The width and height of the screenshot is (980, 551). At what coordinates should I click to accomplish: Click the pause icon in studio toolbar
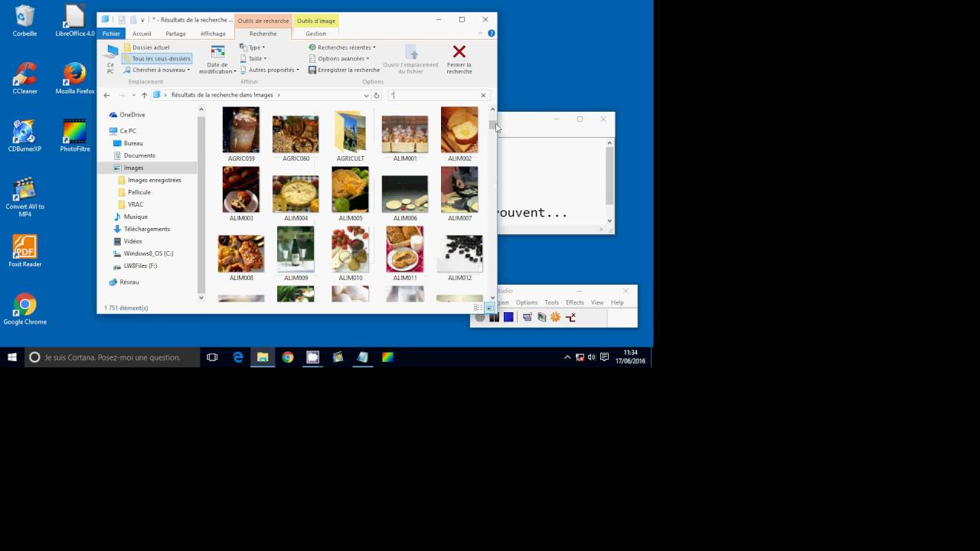tap(495, 317)
